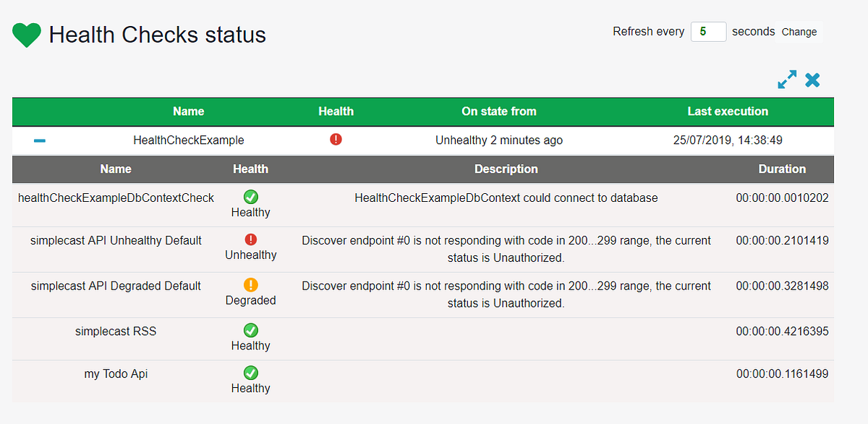Click the Change refresh interval button
Image resolution: width=868 pixels, height=424 pixels.
pyautogui.click(x=799, y=32)
